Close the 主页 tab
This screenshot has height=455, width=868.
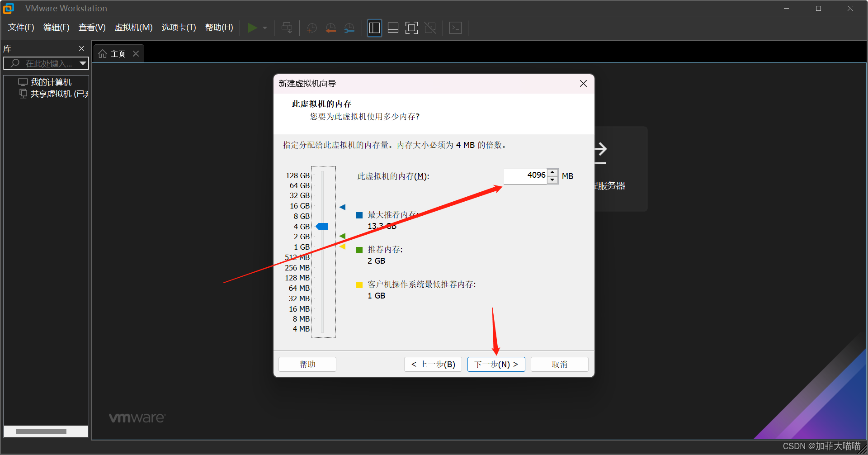click(x=136, y=54)
